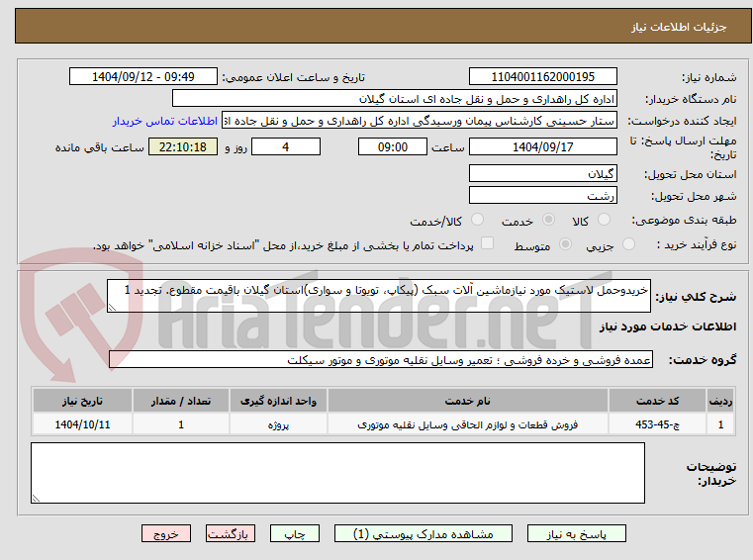Screen dimensions: 753x560
Task: Select the کالا/خدمت radio button
Action: [x=477, y=220]
